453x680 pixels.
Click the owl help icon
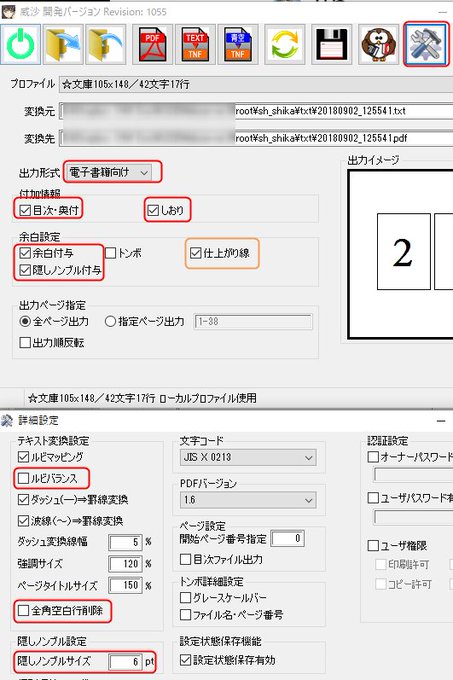coord(378,45)
